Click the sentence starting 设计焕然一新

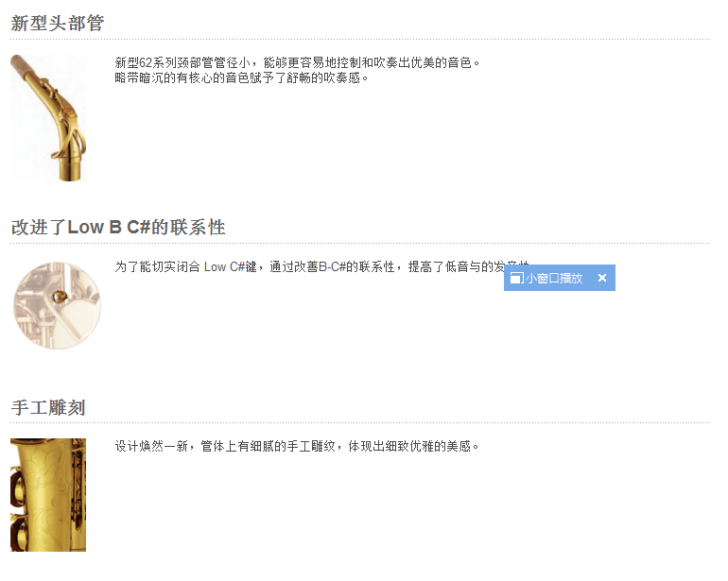(x=297, y=447)
